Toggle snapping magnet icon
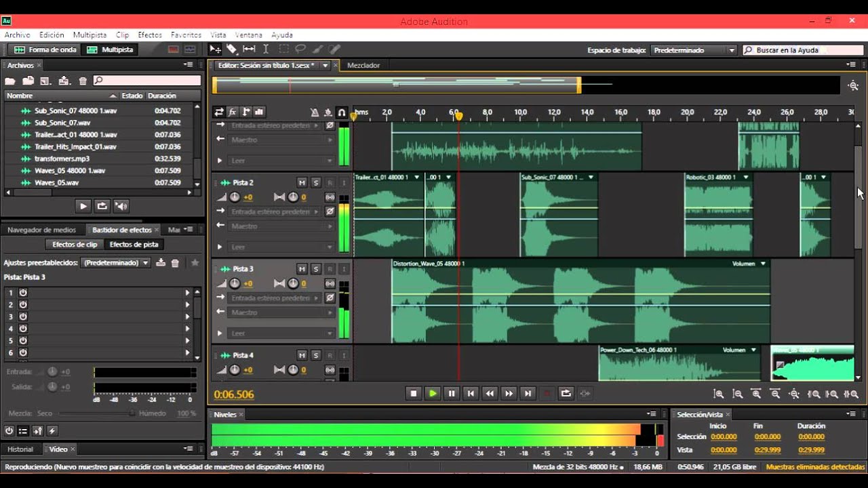This screenshot has width=868, height=488. 342,113
